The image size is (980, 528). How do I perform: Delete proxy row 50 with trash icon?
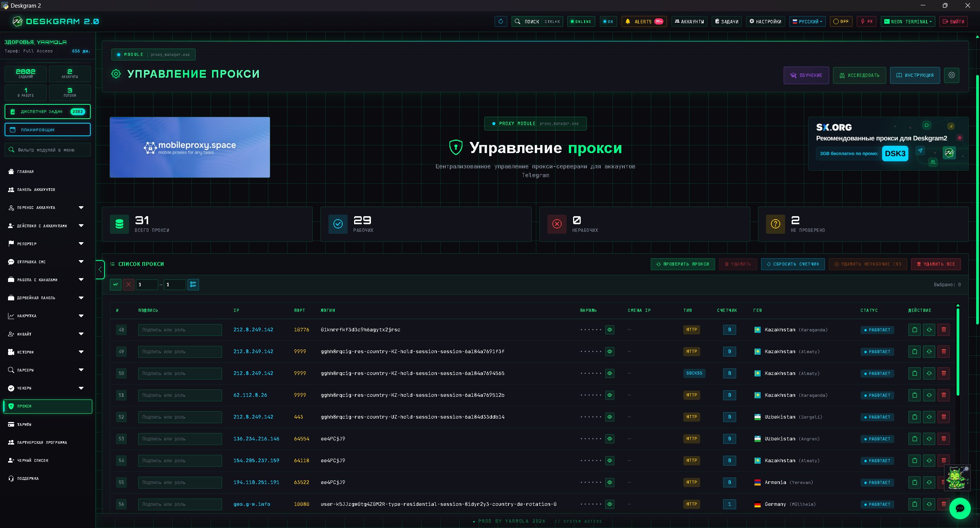click(x=944, y=373)
